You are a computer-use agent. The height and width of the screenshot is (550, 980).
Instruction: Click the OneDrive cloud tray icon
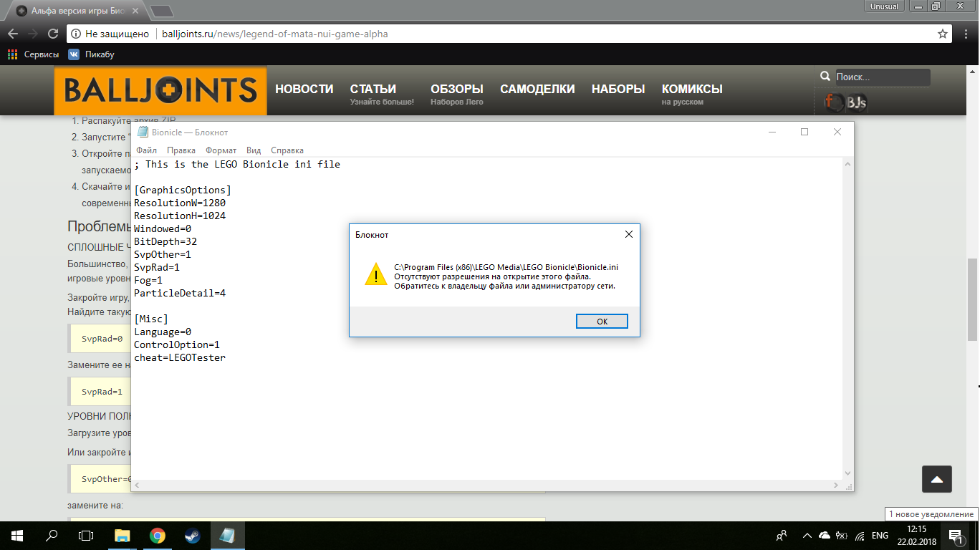coord(825,535)
